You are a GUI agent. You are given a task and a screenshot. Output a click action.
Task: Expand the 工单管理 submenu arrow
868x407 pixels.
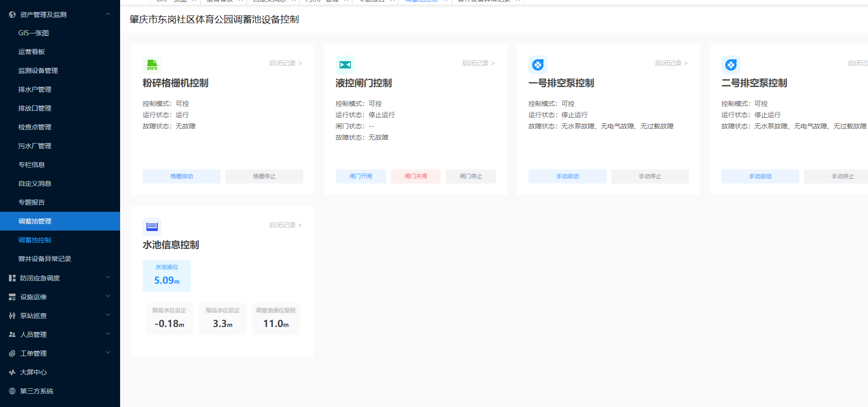click(108, 353)
